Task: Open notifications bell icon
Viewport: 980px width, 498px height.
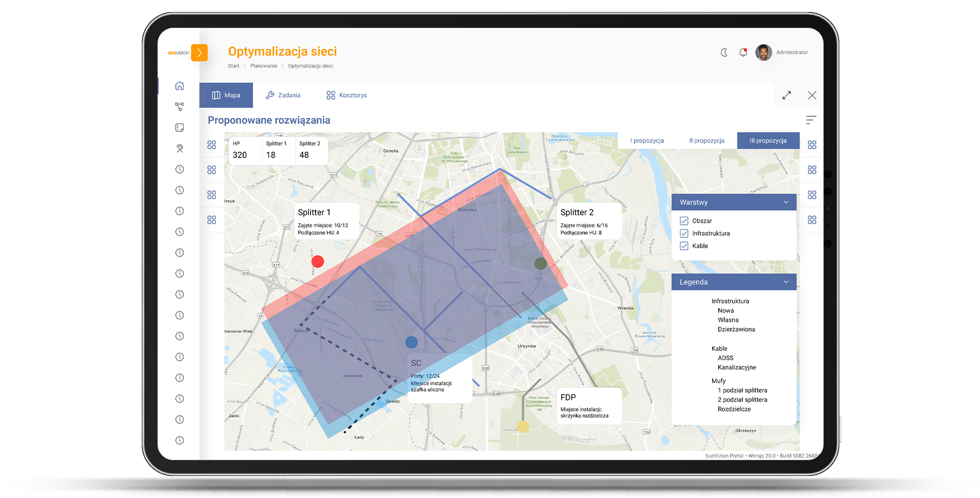Action: coord(743,52)
